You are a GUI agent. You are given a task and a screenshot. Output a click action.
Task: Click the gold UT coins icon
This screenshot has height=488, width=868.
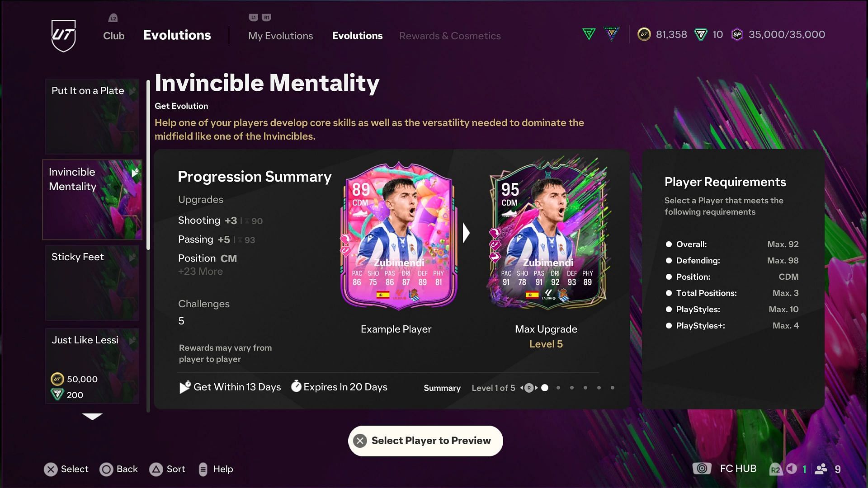point(644,35)
